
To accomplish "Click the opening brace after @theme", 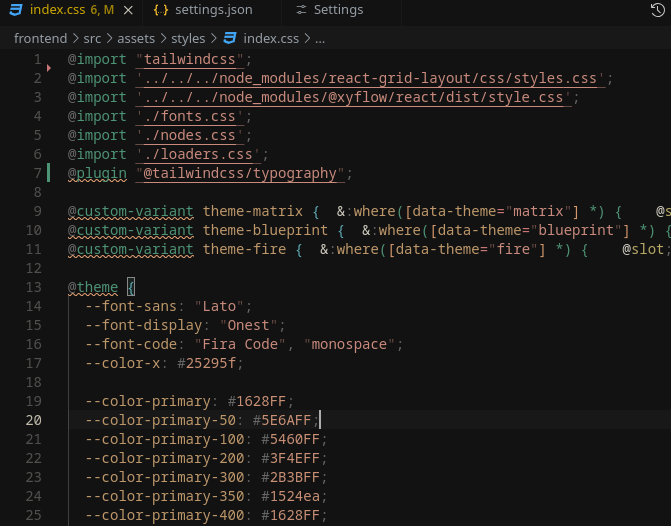I will coord(131,287).
